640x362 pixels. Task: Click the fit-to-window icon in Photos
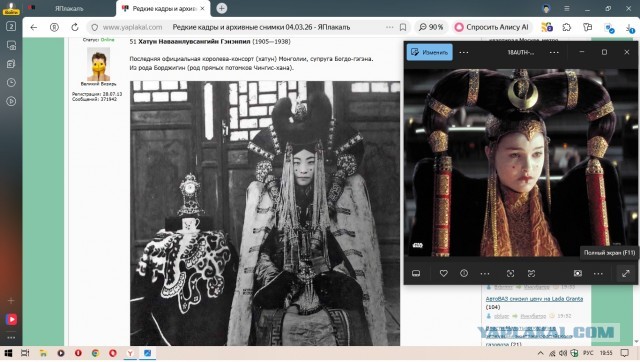(531, 273)
